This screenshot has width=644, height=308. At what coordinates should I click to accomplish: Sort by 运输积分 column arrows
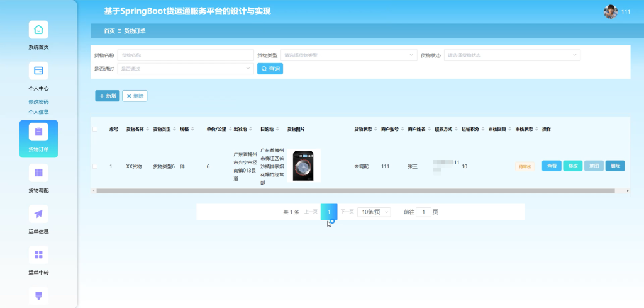(x=482, y=129)
